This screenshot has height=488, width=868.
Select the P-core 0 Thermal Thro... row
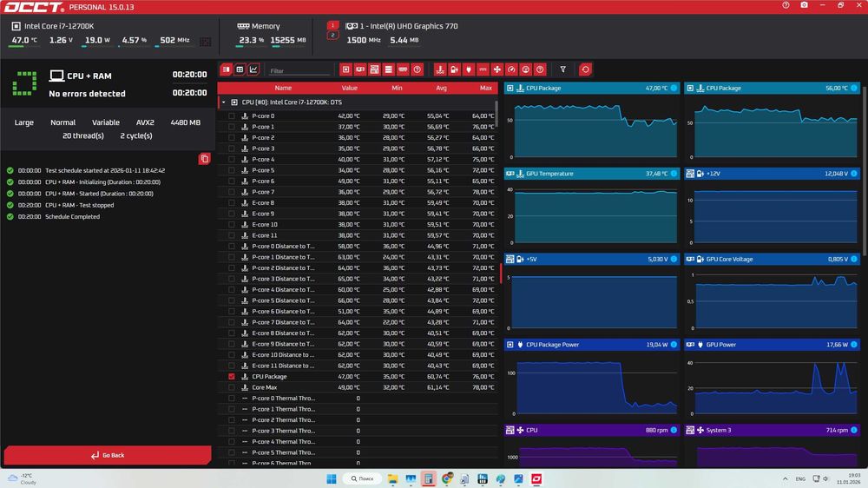(357, 399)
